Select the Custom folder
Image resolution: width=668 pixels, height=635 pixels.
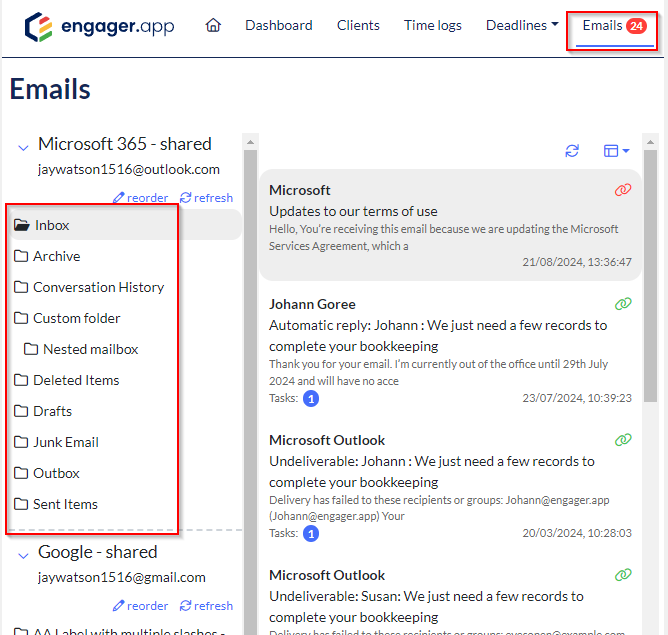coord(67,319)
